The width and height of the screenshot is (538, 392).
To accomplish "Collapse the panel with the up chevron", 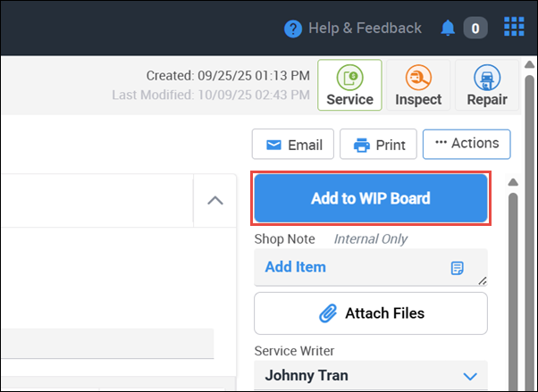I will pyautogui.click(x=215, y=200).
